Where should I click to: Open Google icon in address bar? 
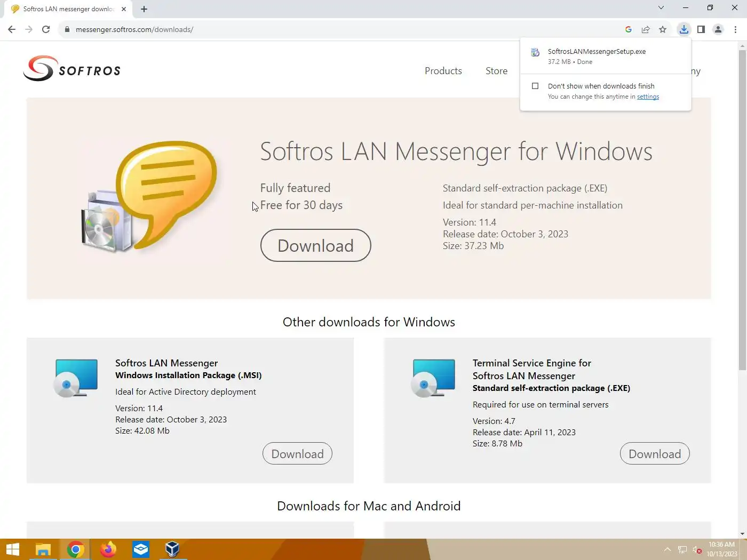629,29
